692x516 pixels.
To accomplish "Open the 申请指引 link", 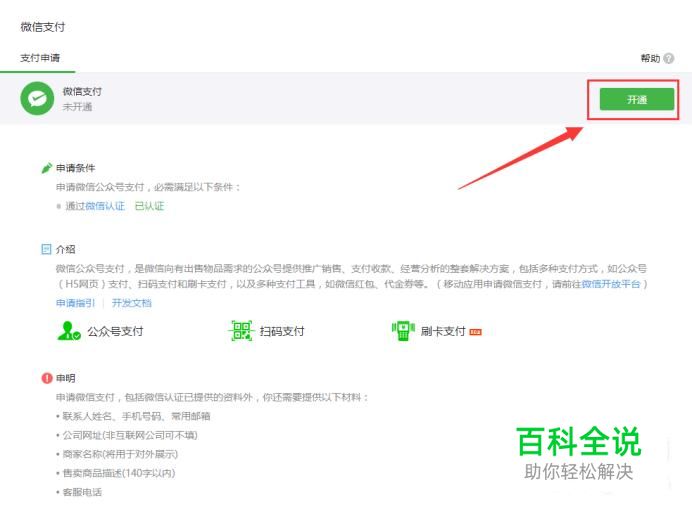I will [75, 303].
